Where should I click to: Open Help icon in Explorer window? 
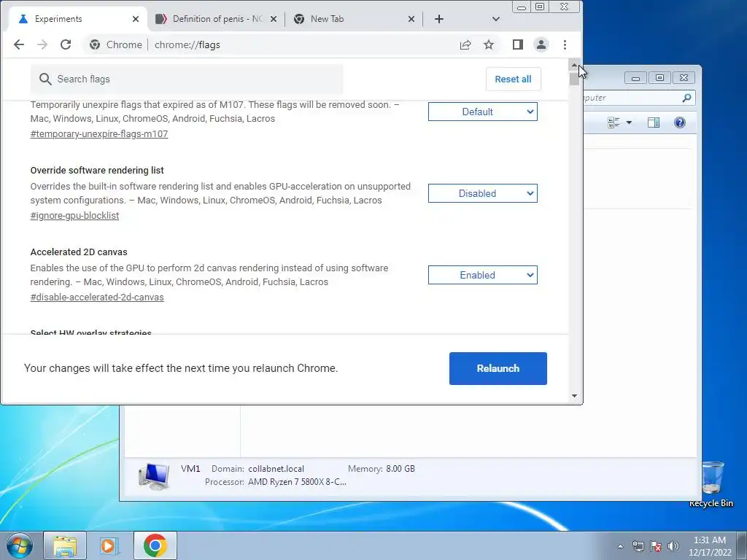point(680,122)
